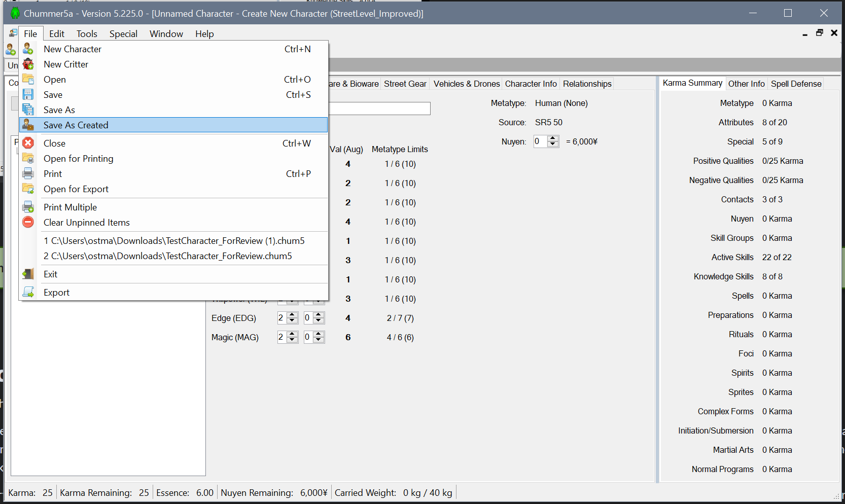Open recent file TestCharacter_ForReview.chum5

pos(173,256)
